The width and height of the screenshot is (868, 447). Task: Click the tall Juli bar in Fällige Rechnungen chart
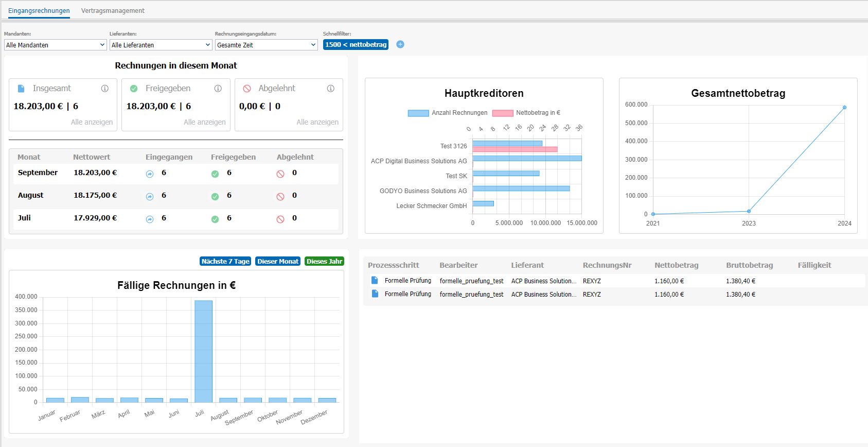pyautogui.click(x=203, y=351)
